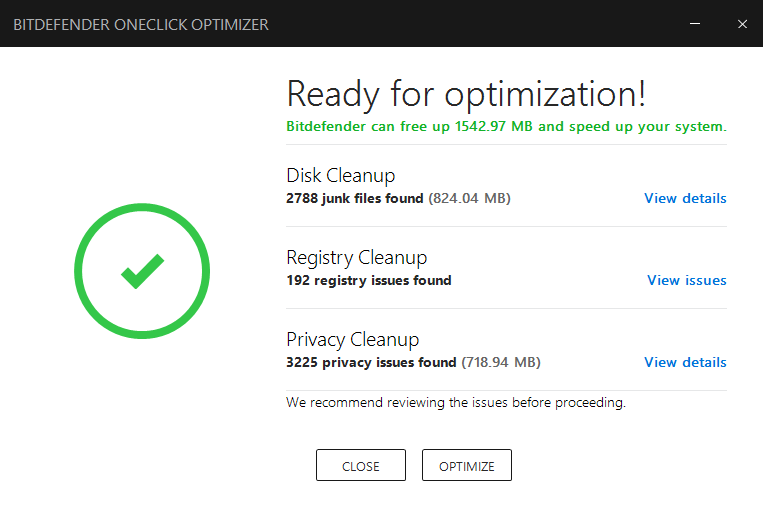Screen dimensions: 763x509
Task: Click the green checkmark circle icon
Action: point(142,271)
